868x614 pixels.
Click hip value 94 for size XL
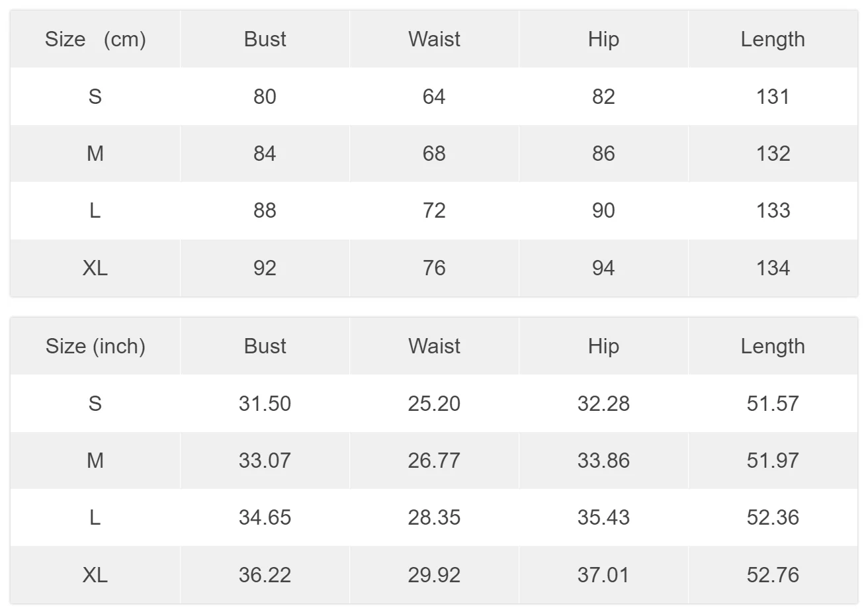[603, 268]
